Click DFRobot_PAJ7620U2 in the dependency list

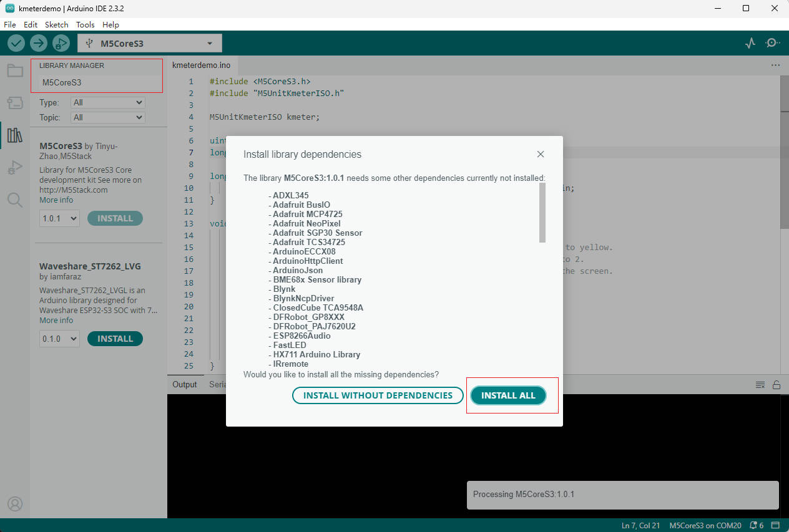(314, 326)
